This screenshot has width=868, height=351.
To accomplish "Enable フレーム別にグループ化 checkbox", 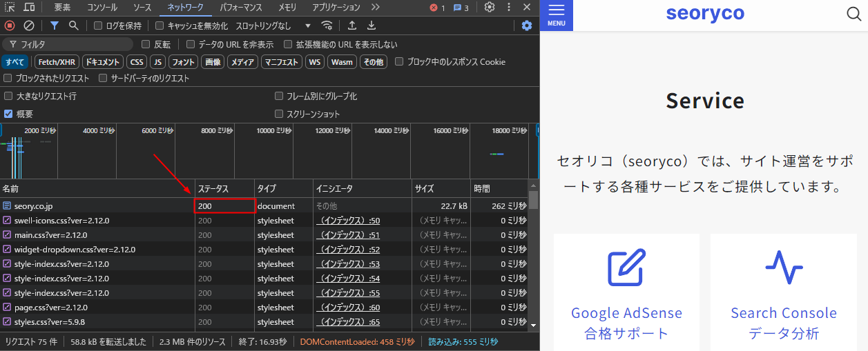I will (x=279, y=96).
